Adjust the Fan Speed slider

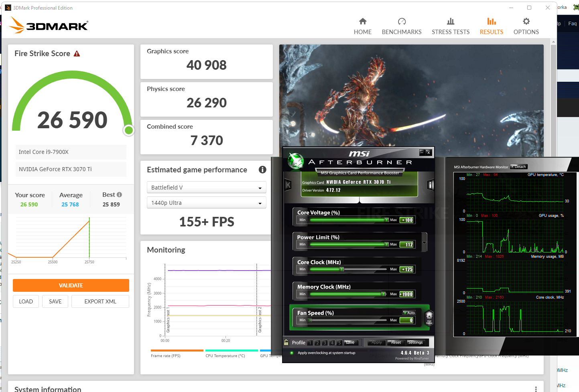[349, 320]
